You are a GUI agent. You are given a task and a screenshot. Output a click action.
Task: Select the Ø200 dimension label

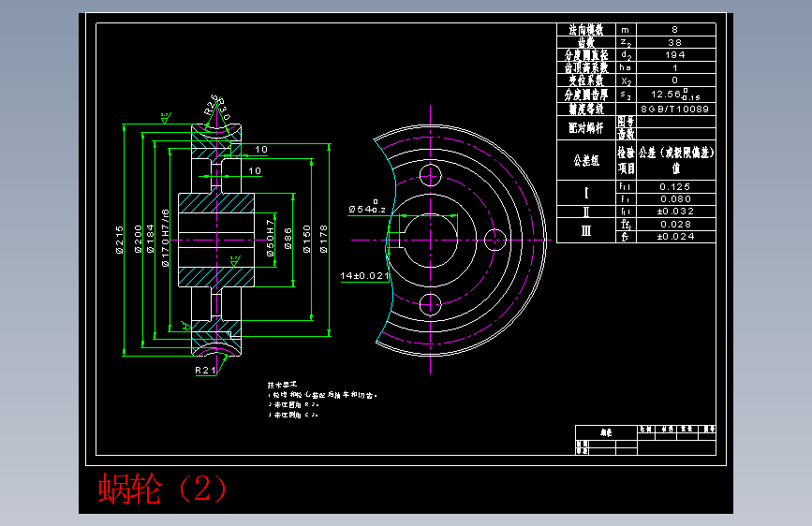click(139, 239)
